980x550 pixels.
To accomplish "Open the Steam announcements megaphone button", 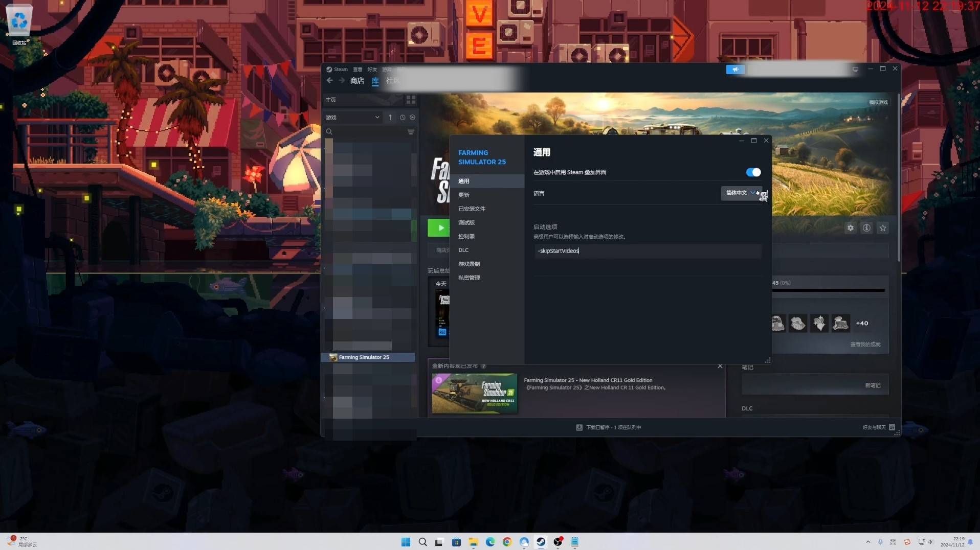I will [x=735, y=70].
